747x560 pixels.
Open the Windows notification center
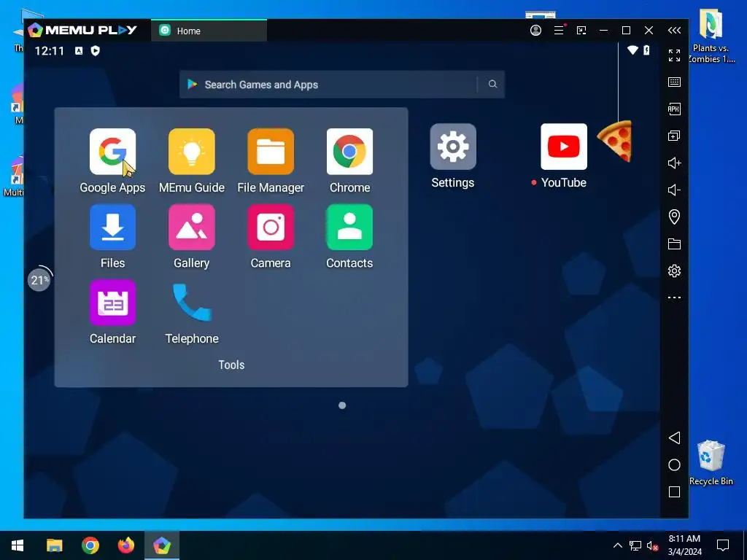click(x=723, y=545)
